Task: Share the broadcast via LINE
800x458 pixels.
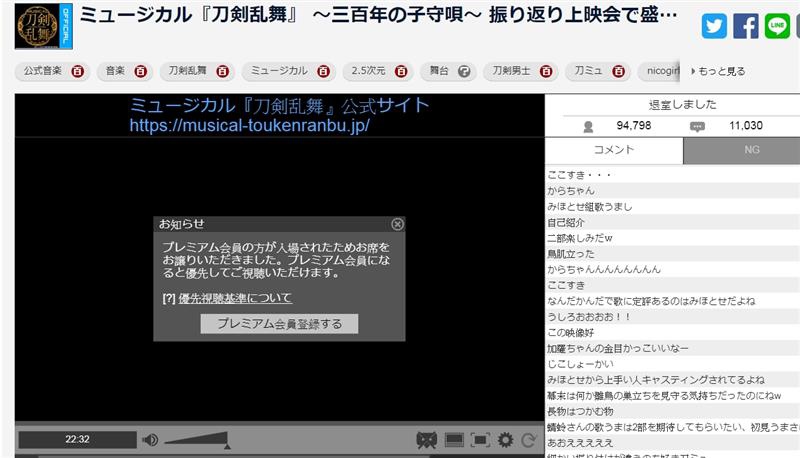Action: click(x=777, y=26)
